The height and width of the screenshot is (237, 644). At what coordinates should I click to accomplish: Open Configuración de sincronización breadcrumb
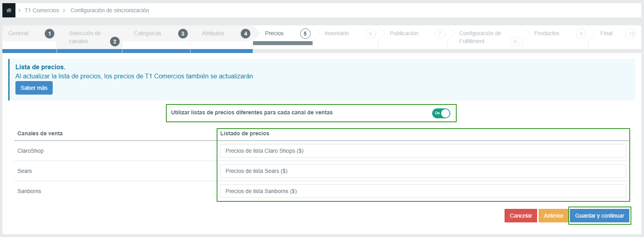110,10
